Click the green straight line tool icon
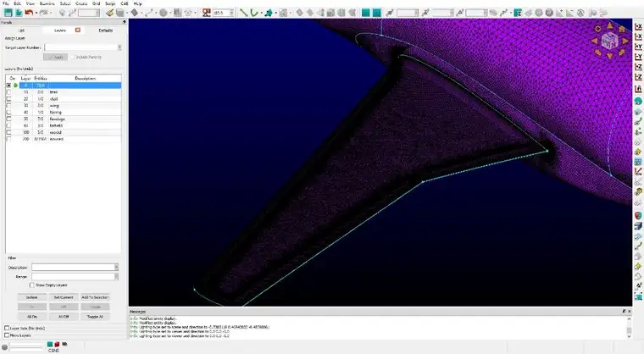The width and height of the screenshot is (644, 354). pos(243,13)
